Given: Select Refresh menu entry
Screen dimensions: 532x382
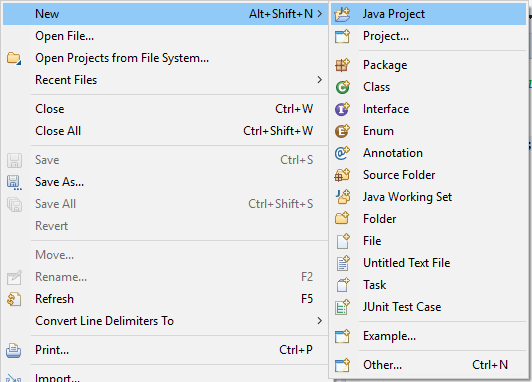Looking at the screenshot, I should 165,299.
